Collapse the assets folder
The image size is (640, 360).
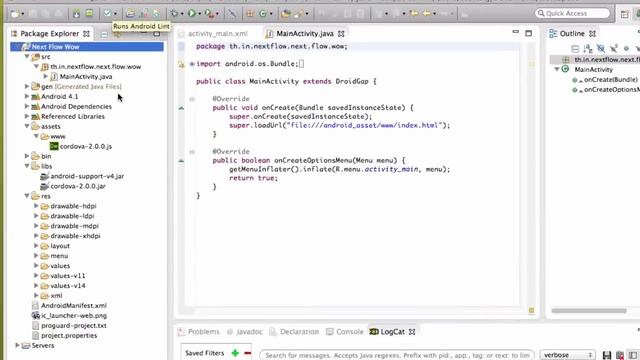27,126
